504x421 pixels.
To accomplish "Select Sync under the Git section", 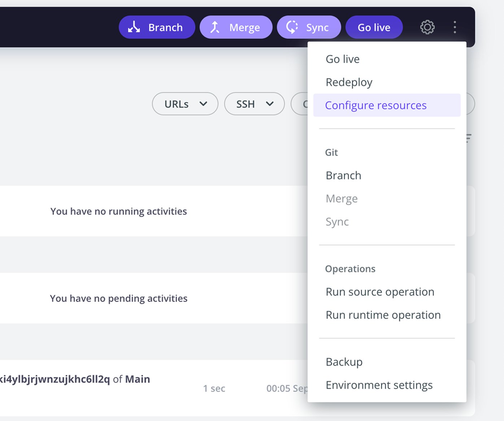I will [x=337, y=222].
